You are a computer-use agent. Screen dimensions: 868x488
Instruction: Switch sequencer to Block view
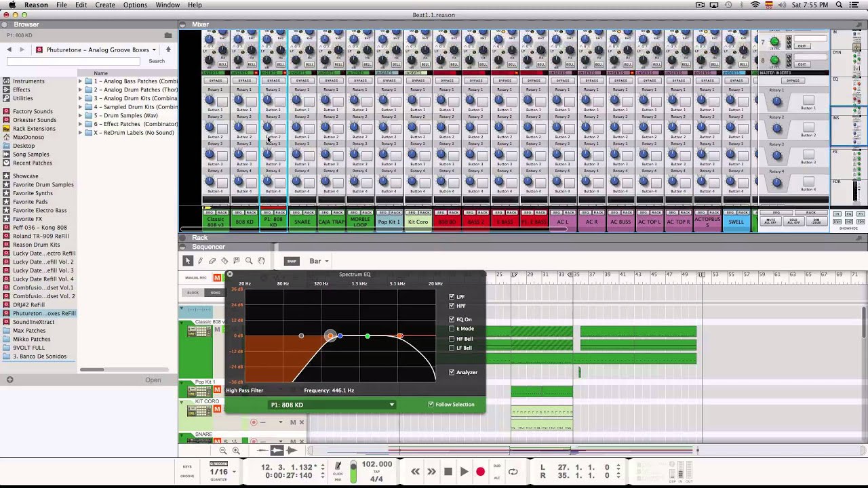(x=193, y=293)
